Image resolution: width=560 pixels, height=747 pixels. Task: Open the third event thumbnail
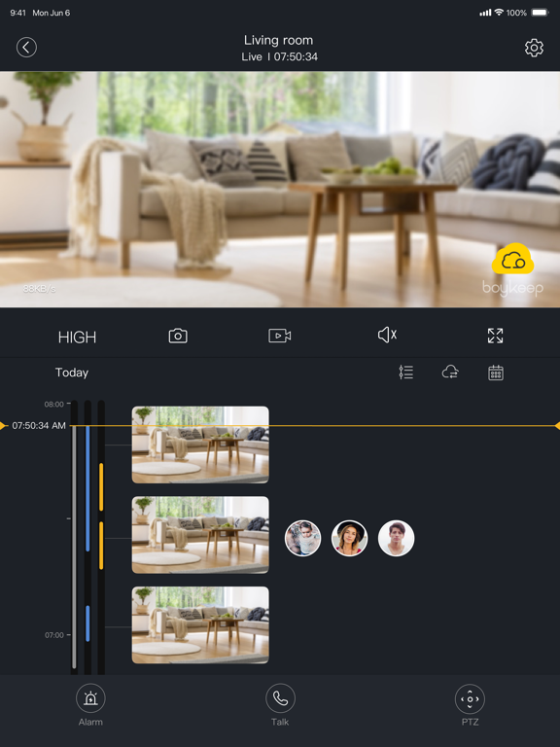coord(200,624)
